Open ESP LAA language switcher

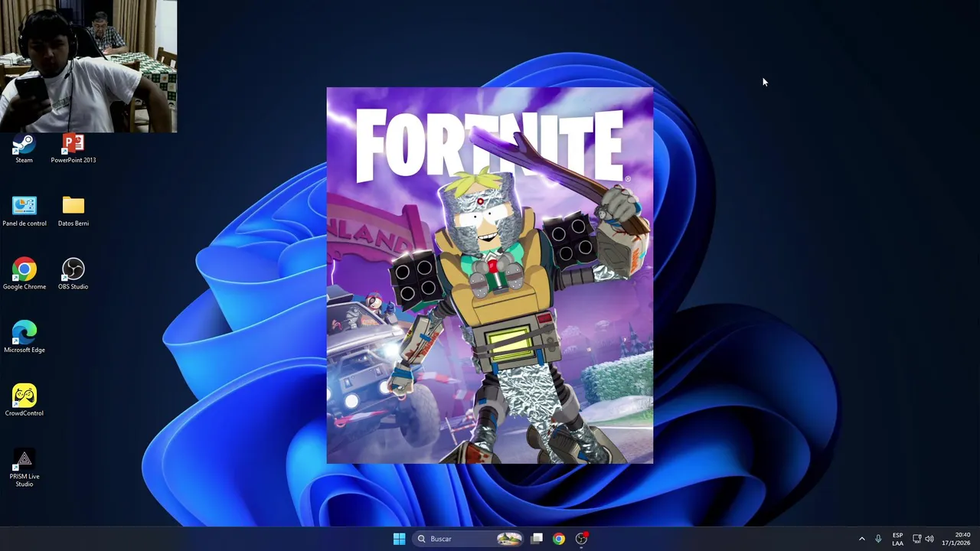(x=897, y=539)
